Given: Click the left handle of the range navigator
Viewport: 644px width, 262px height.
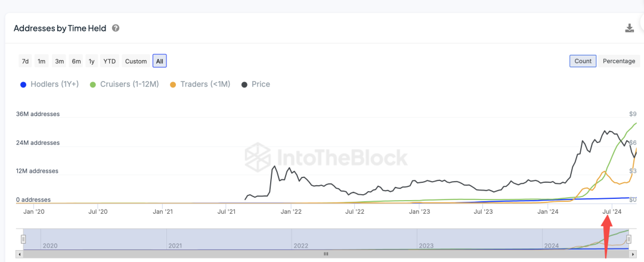Looking at the screenshot, I should 23,239.
